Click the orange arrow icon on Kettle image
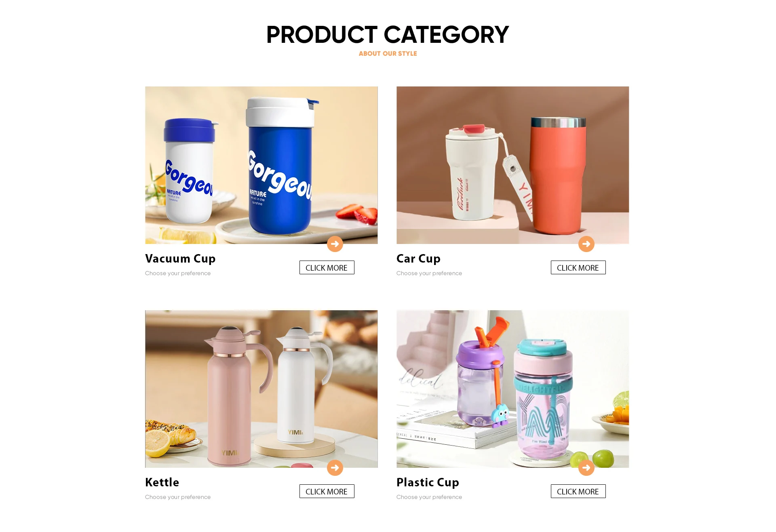 (x=335, y=468)
